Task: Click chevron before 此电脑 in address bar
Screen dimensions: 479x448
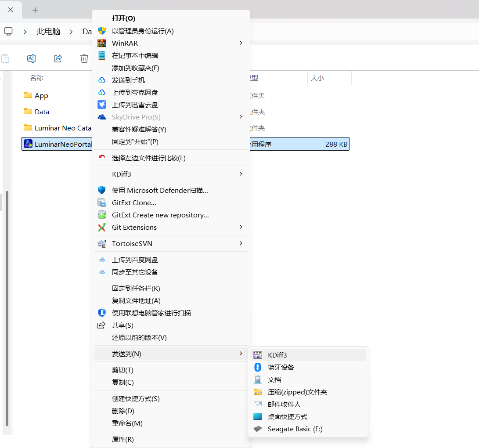Action: pyautogui.click(x=25, y=32)
